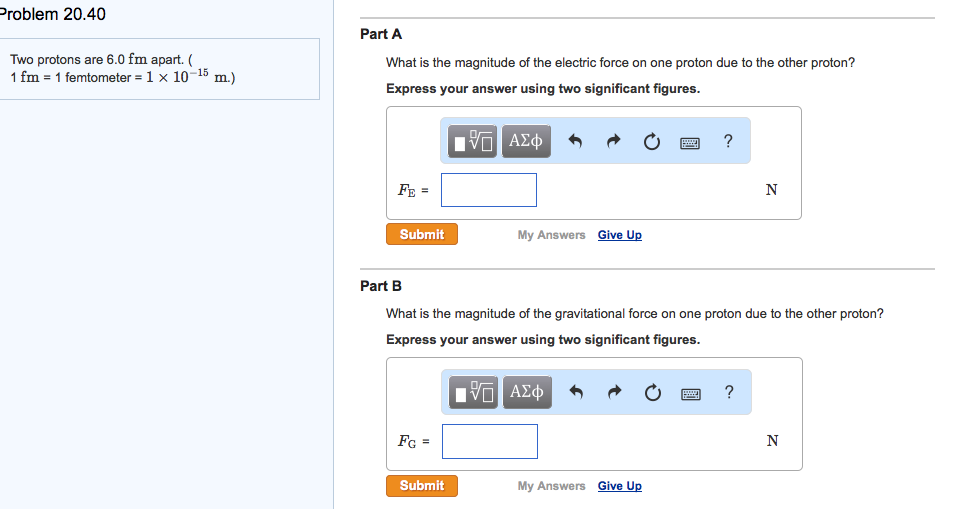This screenshot has height=509, width=980.
Task: Submit the Part B answer
Action: click(422, 485)
